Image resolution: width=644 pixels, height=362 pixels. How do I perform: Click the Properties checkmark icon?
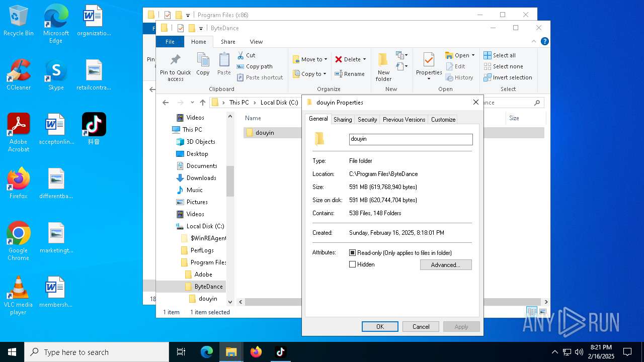[x=429, y=60]
